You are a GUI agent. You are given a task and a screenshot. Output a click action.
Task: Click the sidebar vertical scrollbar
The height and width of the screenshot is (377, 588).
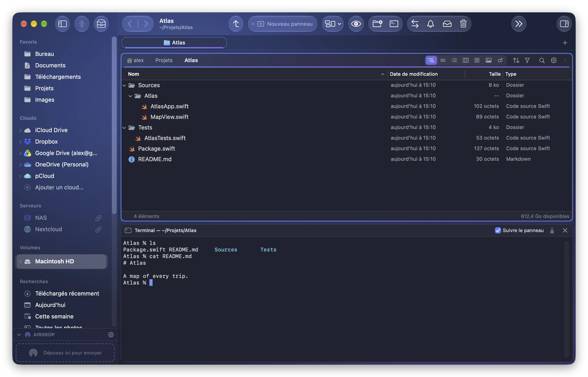pos(114,125)
